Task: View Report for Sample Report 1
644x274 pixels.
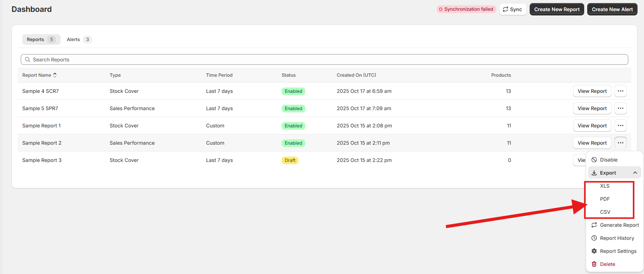Action: (x=592, y=125)
